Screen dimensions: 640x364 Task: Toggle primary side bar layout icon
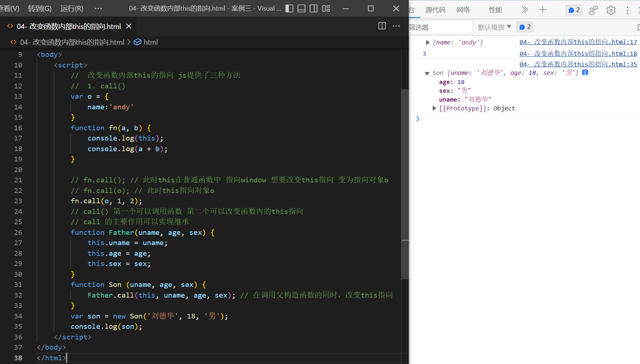coord(289,8)
